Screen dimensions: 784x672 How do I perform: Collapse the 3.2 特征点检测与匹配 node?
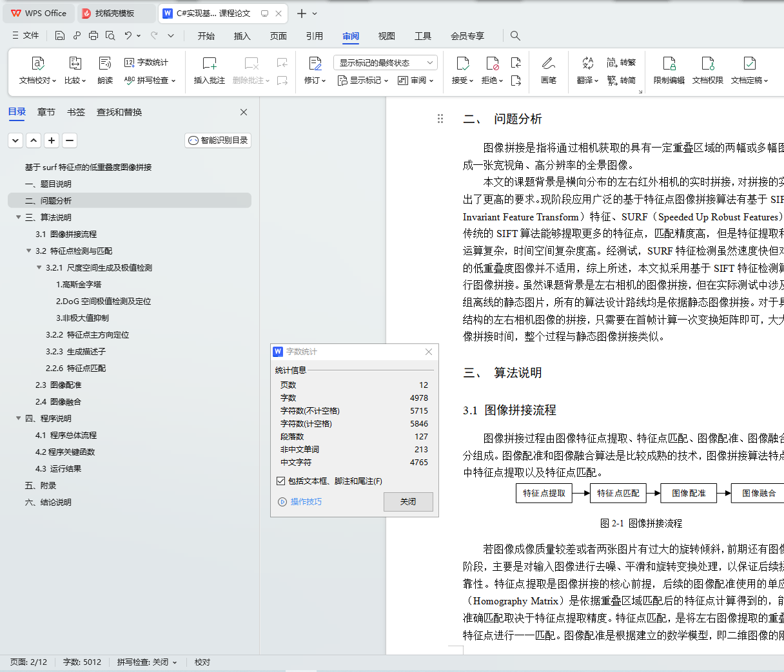[x=28, y=251]
